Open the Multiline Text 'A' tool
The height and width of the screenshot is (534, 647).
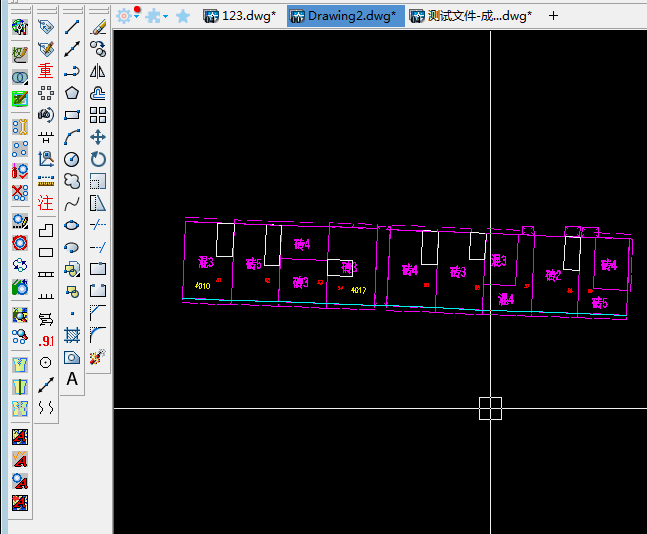(72, 379)
